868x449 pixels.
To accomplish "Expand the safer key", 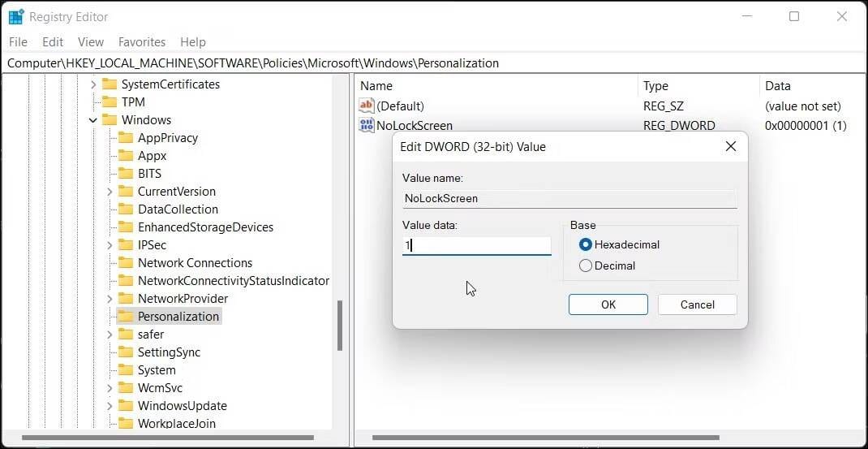I will (109, 335).
